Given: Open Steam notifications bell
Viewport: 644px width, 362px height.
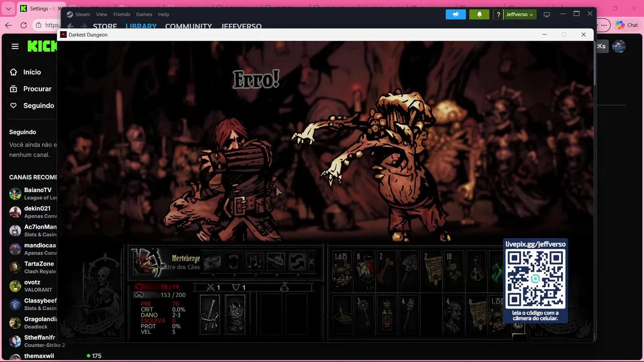Looking at the screenshot, I should click(479, 14).
